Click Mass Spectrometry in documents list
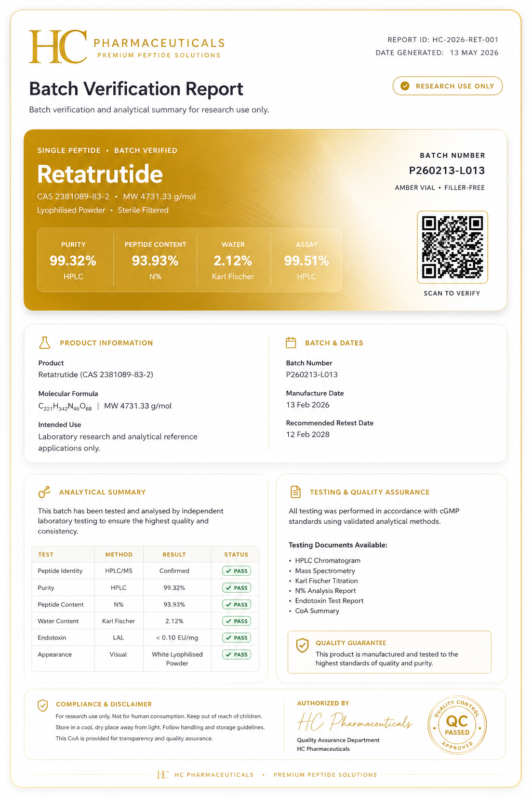This screenshot has width=532, height=798. coord(325,570)
